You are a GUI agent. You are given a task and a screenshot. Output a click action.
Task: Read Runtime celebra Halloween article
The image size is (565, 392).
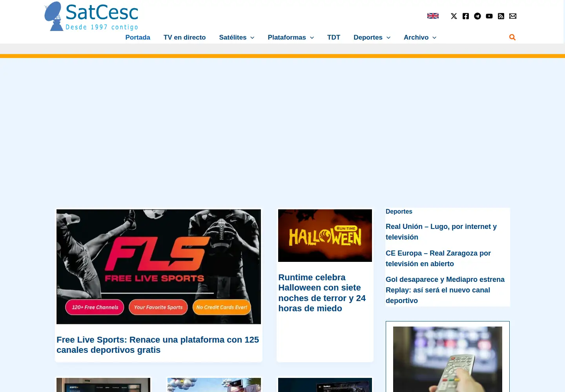322,293
